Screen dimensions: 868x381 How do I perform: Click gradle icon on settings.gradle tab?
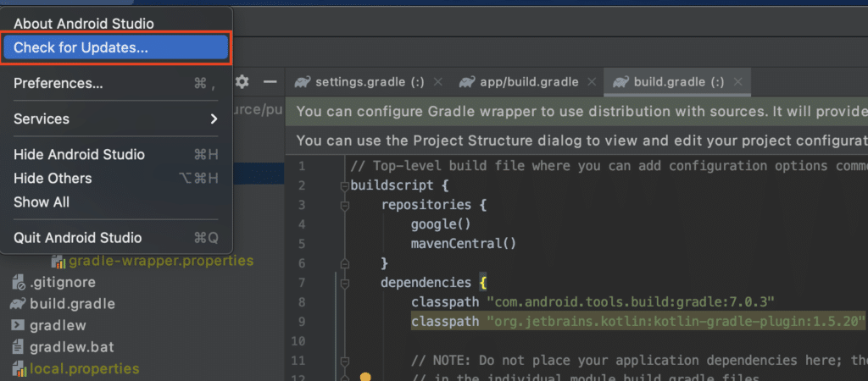pos(303,82)
